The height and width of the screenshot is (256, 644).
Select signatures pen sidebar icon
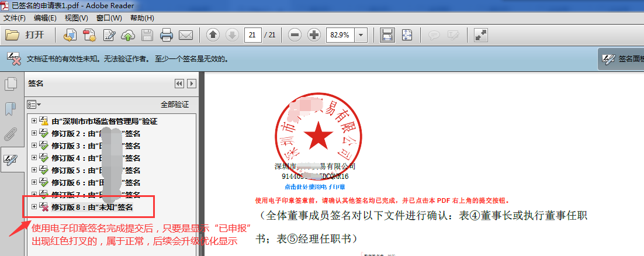click(10, 160)
